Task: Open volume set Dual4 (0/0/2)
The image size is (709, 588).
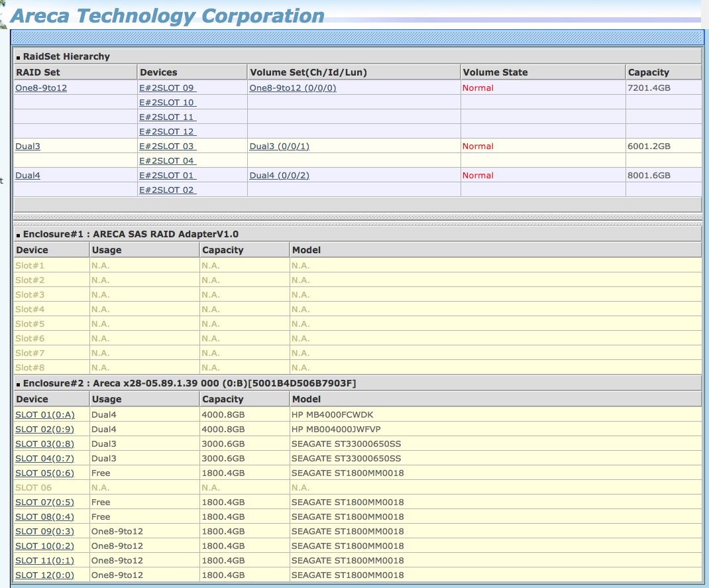Action: point(280,175)
